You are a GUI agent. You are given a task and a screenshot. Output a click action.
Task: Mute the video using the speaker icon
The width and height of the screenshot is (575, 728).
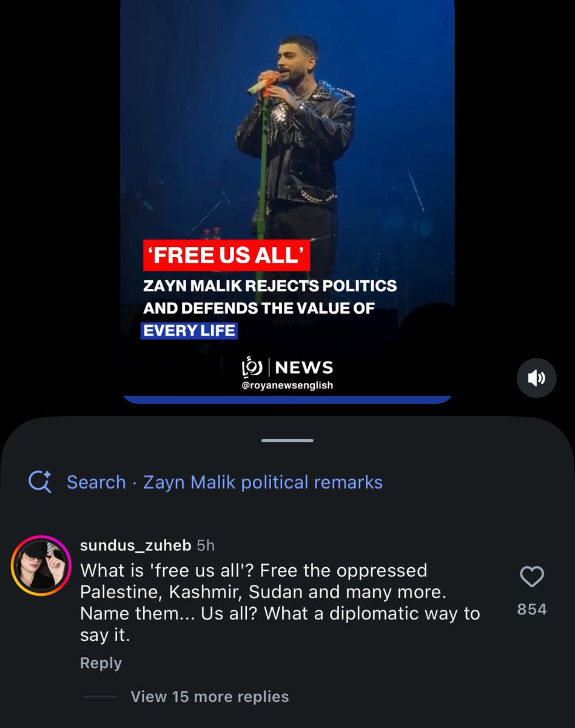tap(536, 378)
